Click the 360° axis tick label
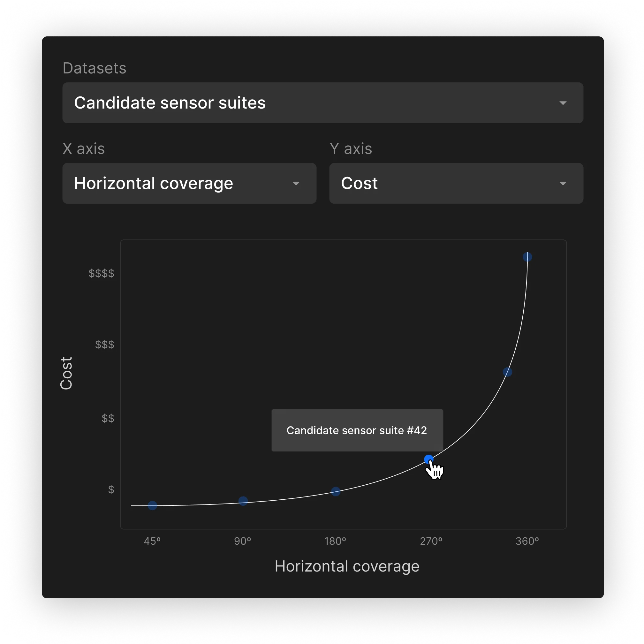The height and width of the screenshot is (644, 644). tap(527, 541)
